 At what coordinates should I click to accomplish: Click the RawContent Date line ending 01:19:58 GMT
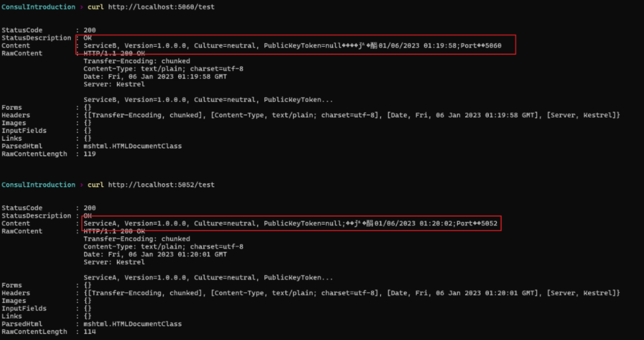[155, 77]
